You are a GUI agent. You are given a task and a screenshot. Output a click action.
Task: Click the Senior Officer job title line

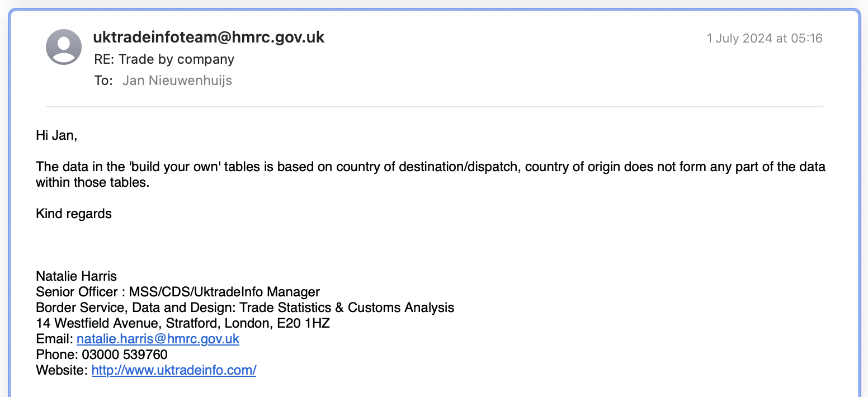pyautogui.click(x=178, y=292)
